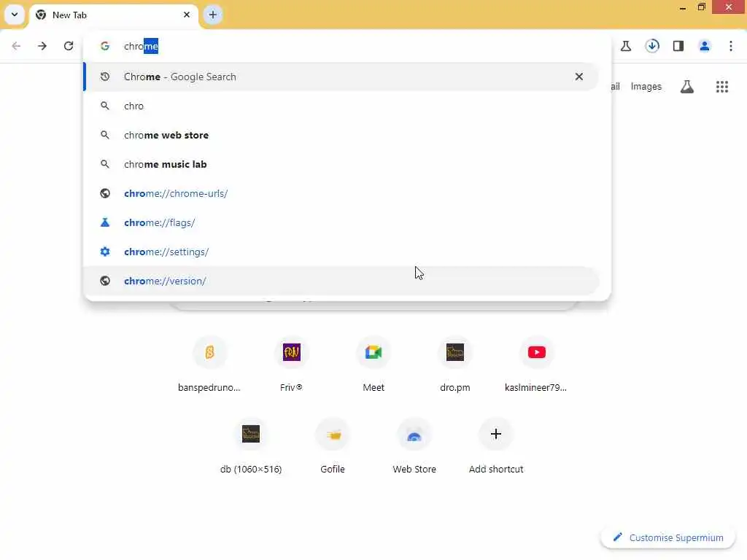This screenshot has height=560, width=747.
Task: Open Search Labs flask on page
Action: point(687,87)
